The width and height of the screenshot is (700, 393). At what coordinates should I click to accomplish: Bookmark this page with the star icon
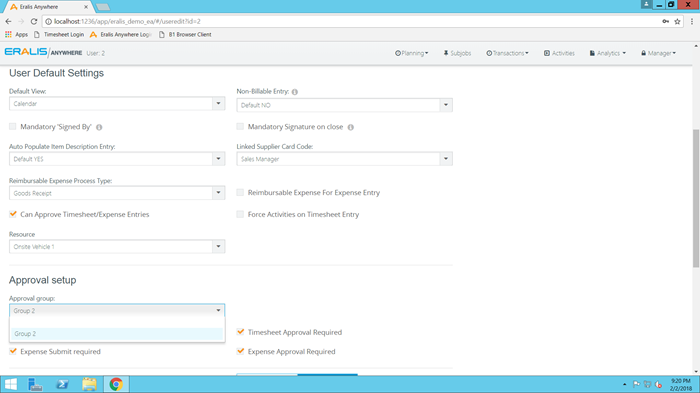[x=677, y=21]
